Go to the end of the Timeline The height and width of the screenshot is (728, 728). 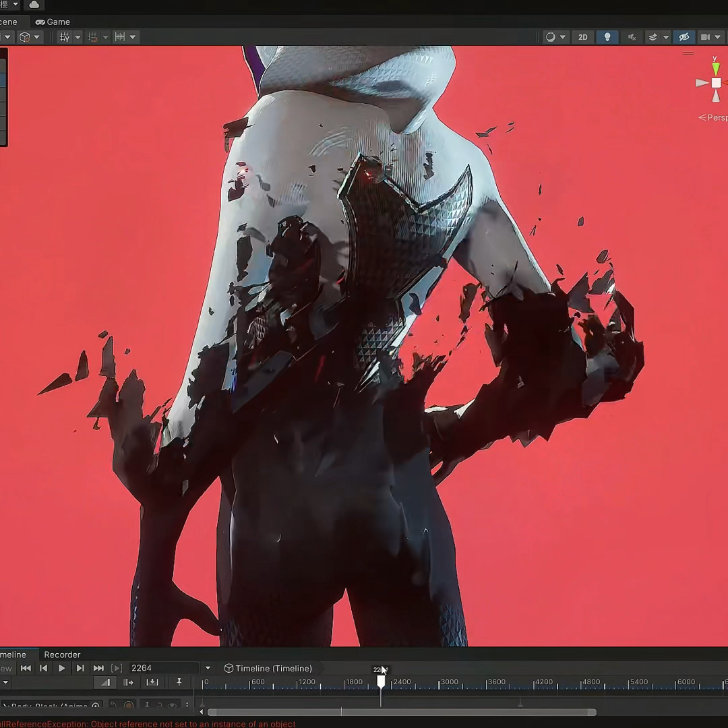coord(98,668)
